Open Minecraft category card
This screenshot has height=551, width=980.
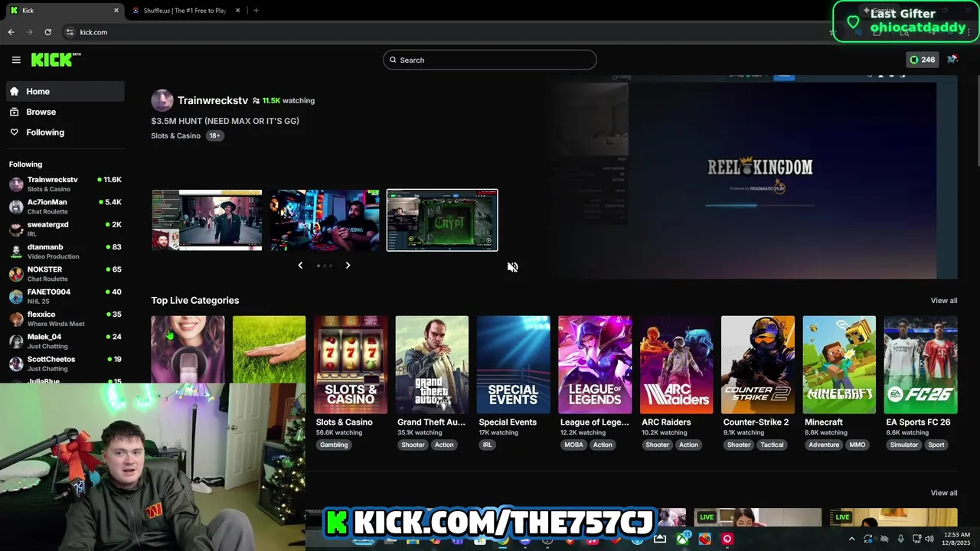click(839, 364)
